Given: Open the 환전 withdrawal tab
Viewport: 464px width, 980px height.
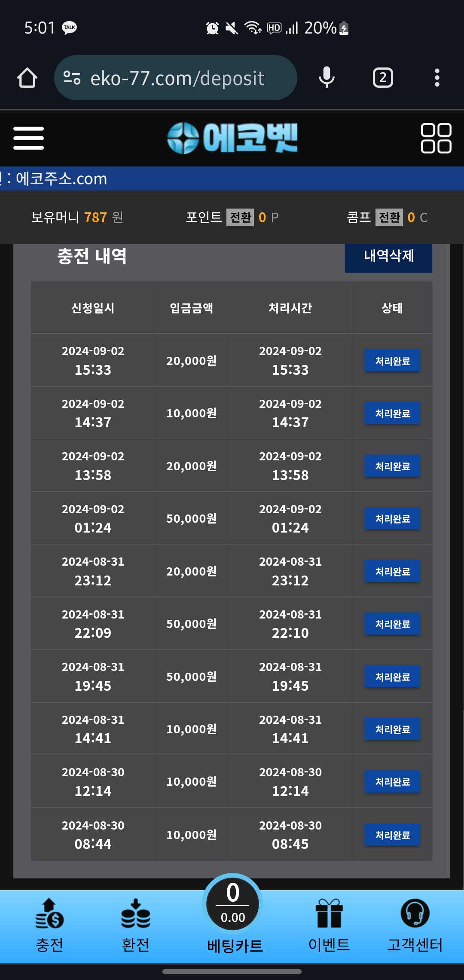Looking at the screenshot, I should [135, 925].
